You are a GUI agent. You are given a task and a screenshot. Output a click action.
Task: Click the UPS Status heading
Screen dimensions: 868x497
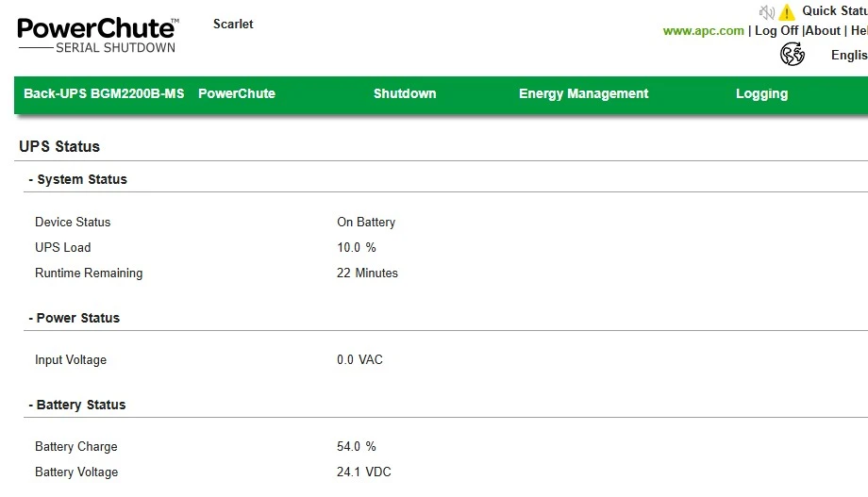(x=59, y=147)
